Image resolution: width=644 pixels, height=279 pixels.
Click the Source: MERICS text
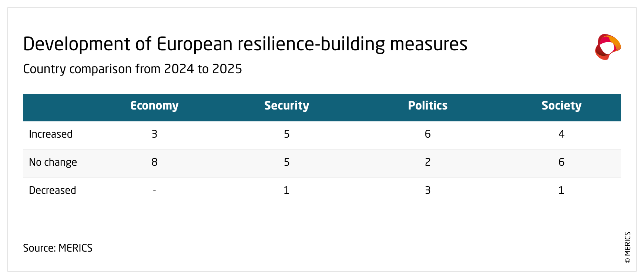click(58, 248)
